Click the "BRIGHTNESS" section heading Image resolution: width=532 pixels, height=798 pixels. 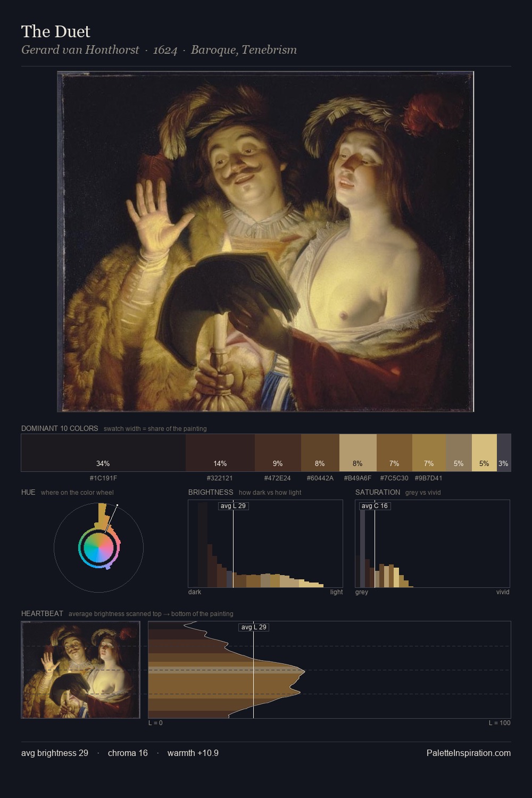click(x=211, y=492)
